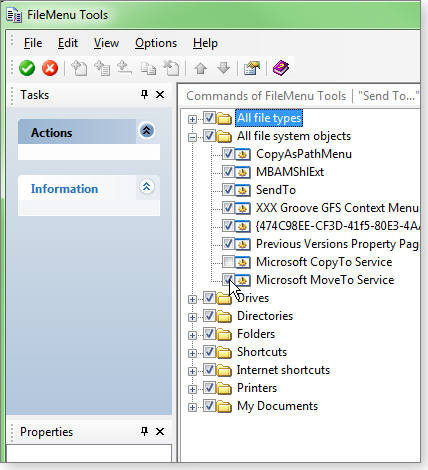Collapse the Actions section chevron
Screen dimensions: 428x470
click(147, 131)
